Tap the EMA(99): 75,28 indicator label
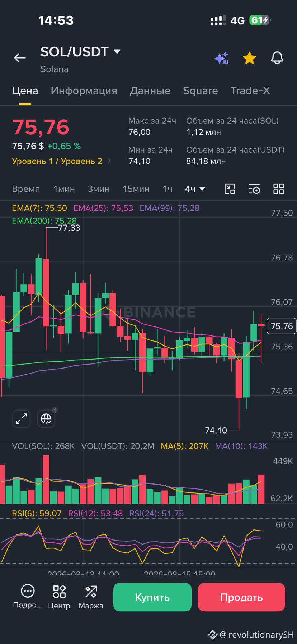297x644 pixels. click(x=169, y=208)
